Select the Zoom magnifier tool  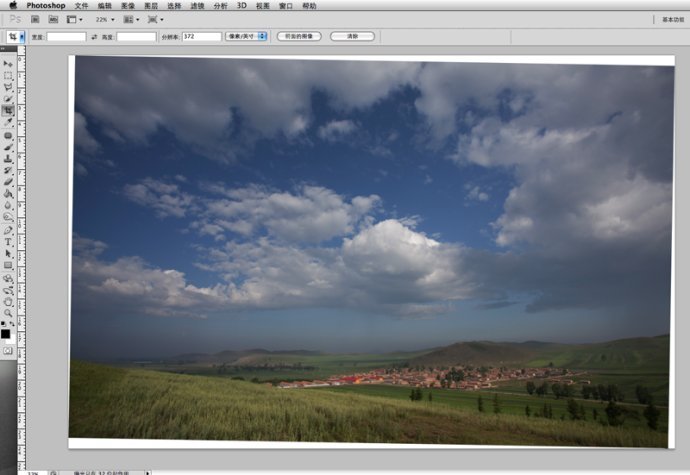8,313
